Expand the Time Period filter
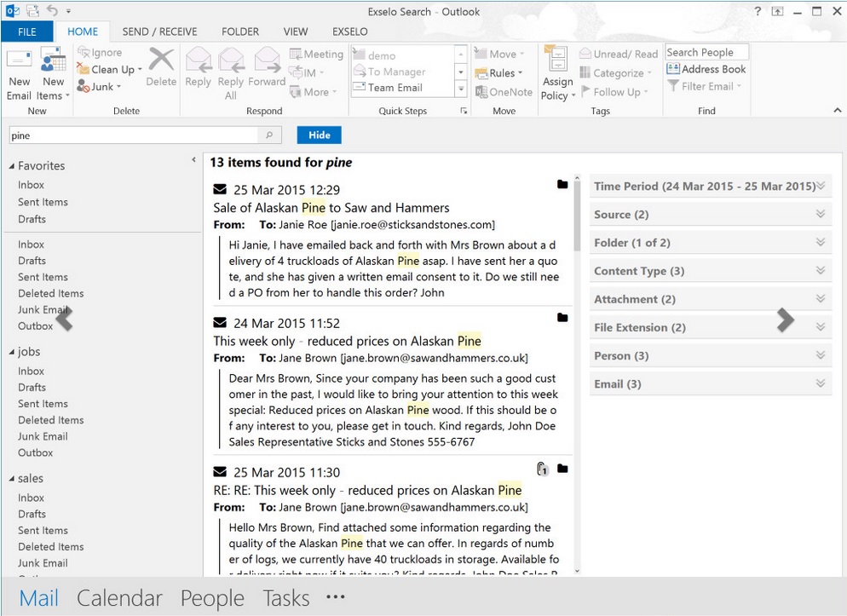Image resolution: width=847 pixels, height=616 pixels. pyautogui.click(x=821, y=187)
